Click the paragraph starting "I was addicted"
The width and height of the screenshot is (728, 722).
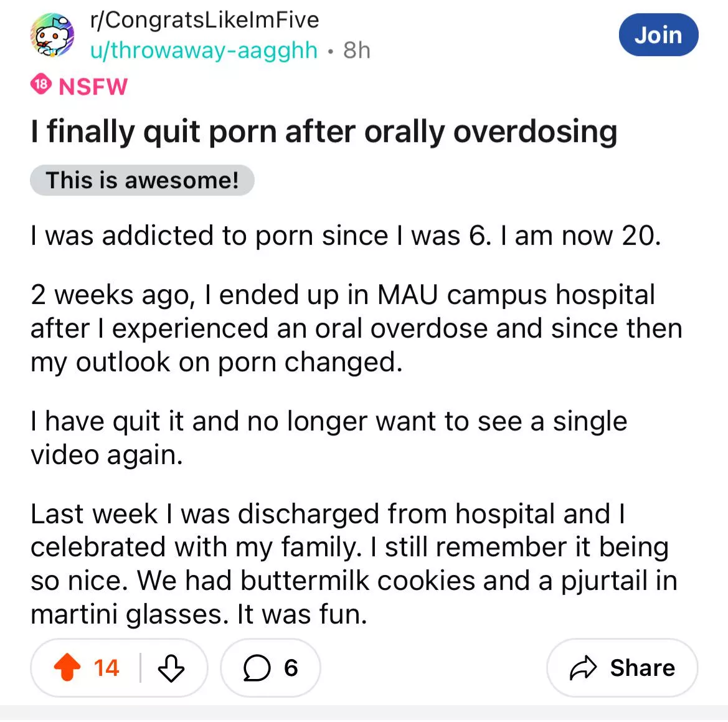[x=346, y=236]
